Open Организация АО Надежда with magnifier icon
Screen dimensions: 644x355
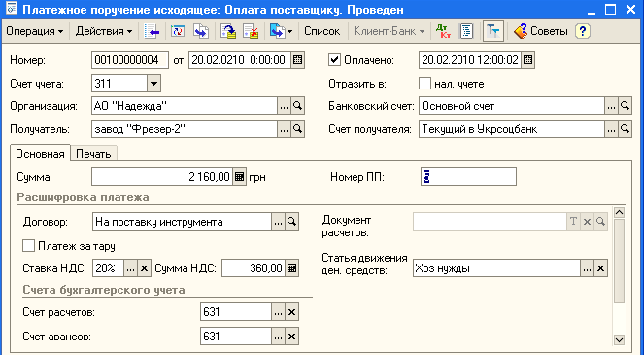(298, 106)
